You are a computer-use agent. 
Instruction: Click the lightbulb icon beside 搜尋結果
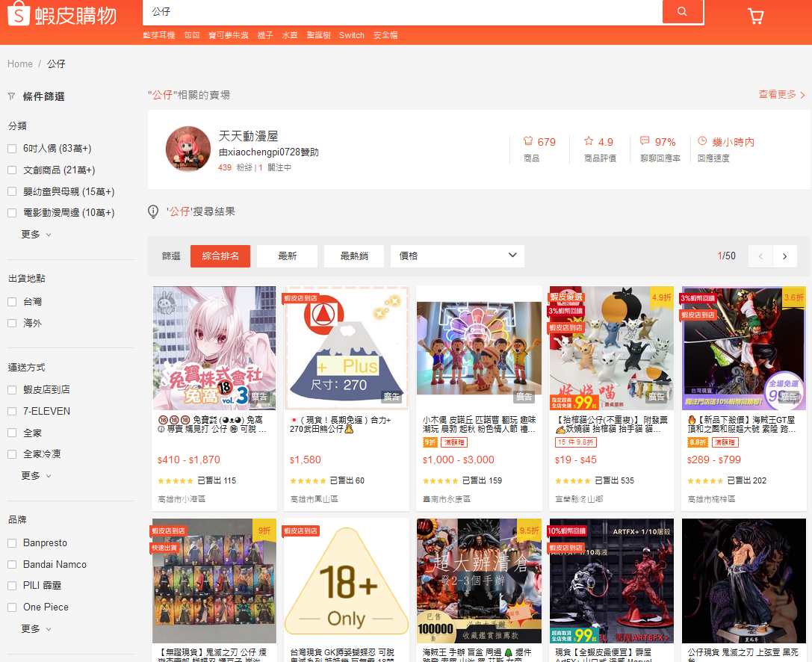[153, 212]
